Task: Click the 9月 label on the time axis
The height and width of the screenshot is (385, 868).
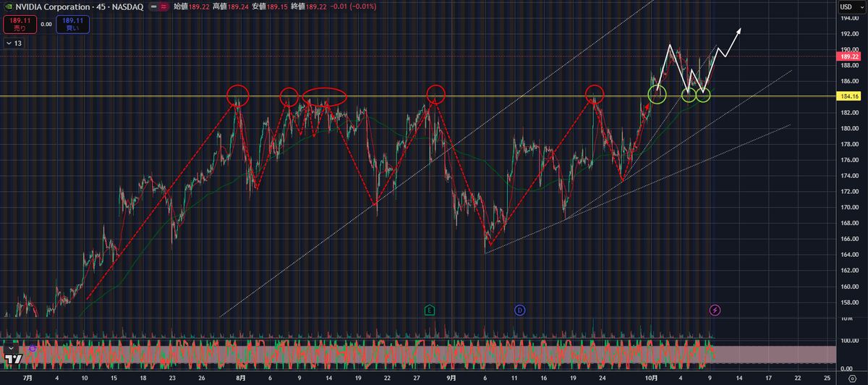Action: click(451, 378)
